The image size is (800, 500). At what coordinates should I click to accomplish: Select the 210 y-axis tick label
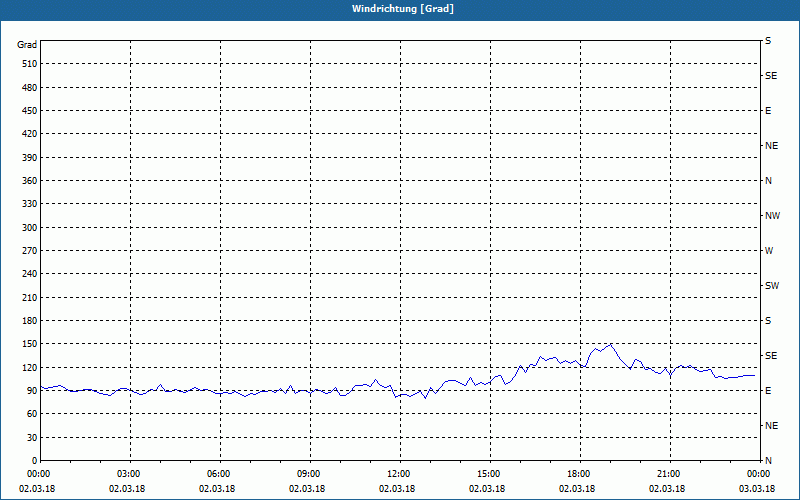tap(30, 297)
